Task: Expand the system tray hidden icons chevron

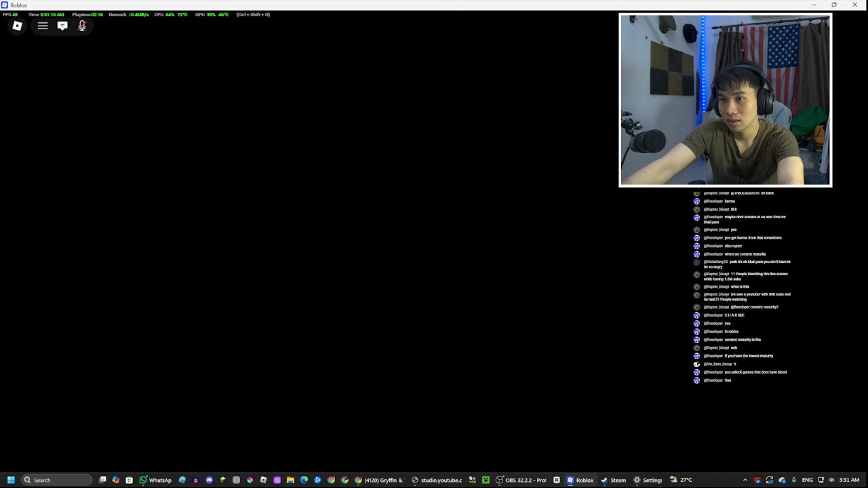Action: point(745,480)
